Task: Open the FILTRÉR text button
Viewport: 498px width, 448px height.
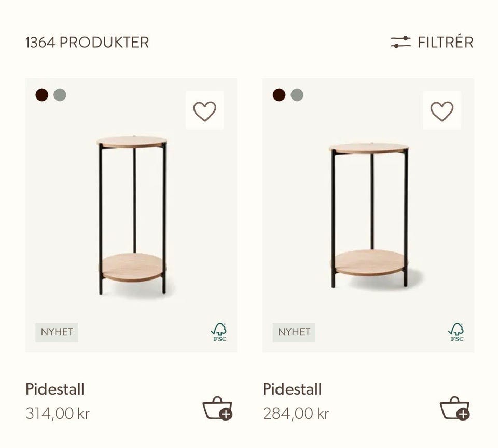Action: coord(446,42)
